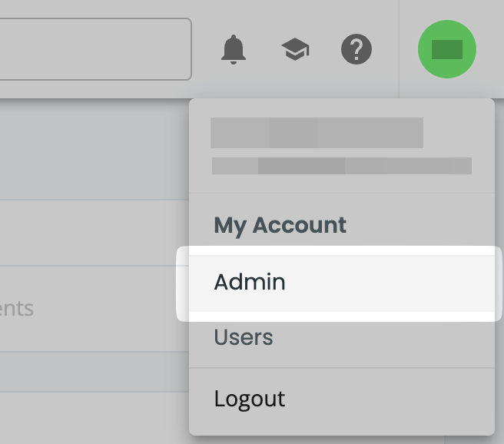Open the notifications bell

pyautogui.click(x=234, y=50)
